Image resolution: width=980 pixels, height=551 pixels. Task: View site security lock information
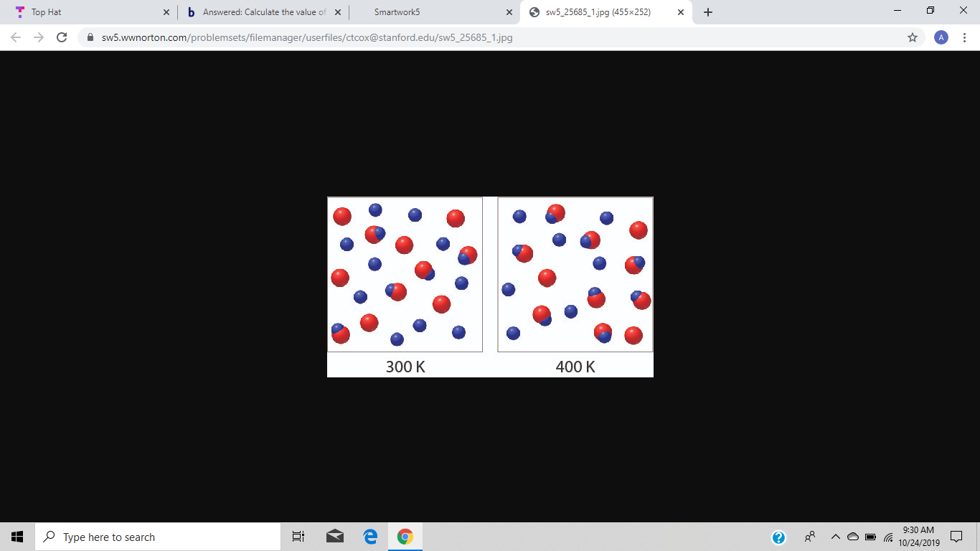pos(90,37)
